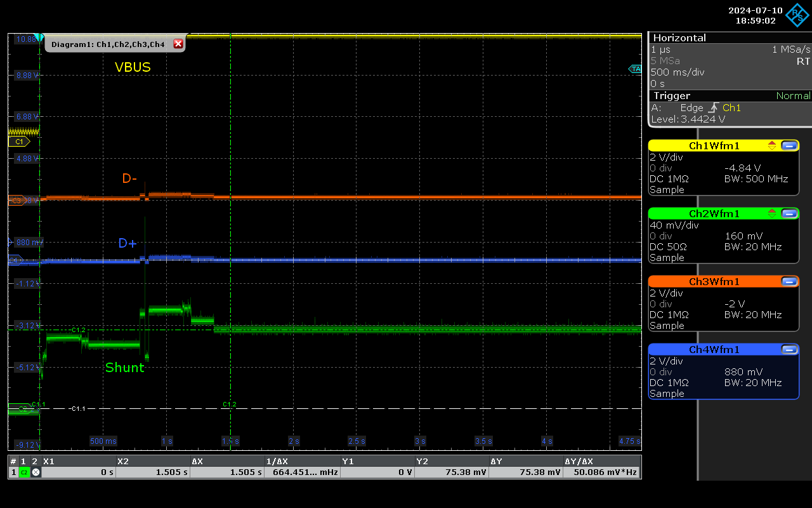Minimize the Ch4Wfm1 signal panel
This screenshot has width=812, height=508.
(x=789, y=349)
